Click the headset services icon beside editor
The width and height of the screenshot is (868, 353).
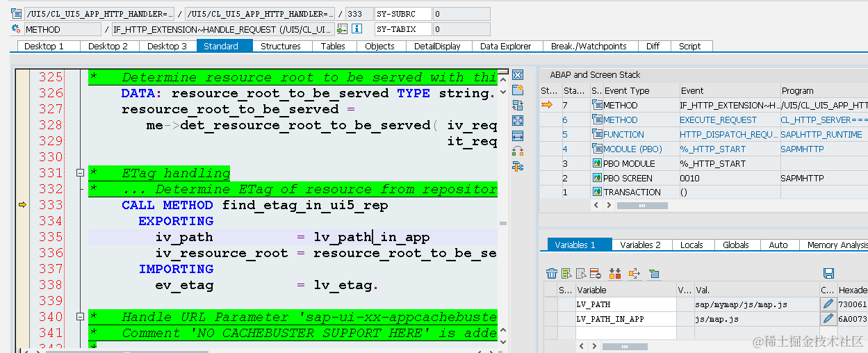(517, 151)
